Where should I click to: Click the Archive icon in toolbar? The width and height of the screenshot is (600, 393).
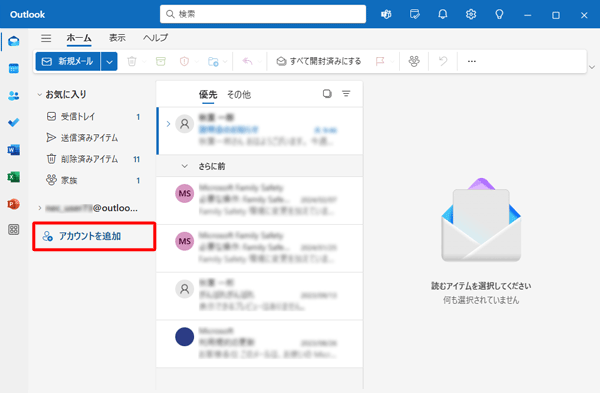[x=161, y=61]
